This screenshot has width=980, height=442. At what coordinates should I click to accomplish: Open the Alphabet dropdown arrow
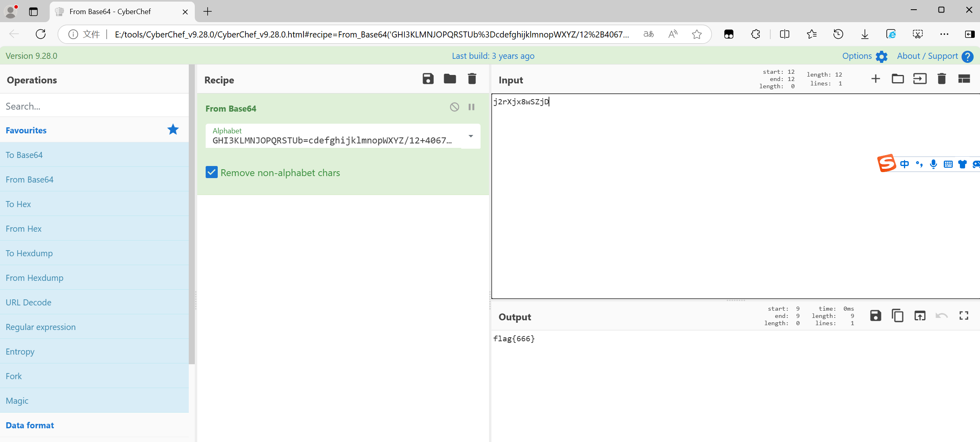(470, 136)
